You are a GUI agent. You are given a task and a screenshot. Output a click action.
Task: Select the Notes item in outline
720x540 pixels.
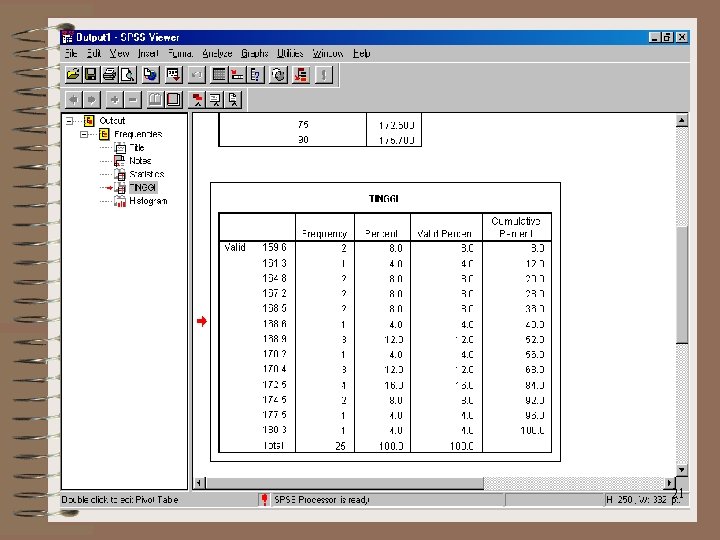coord(140,161)
